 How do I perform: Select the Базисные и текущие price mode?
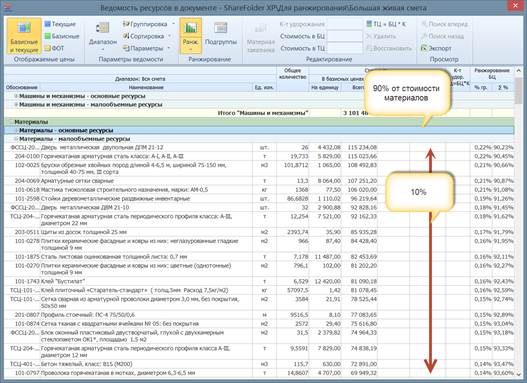tap(24, 36)
